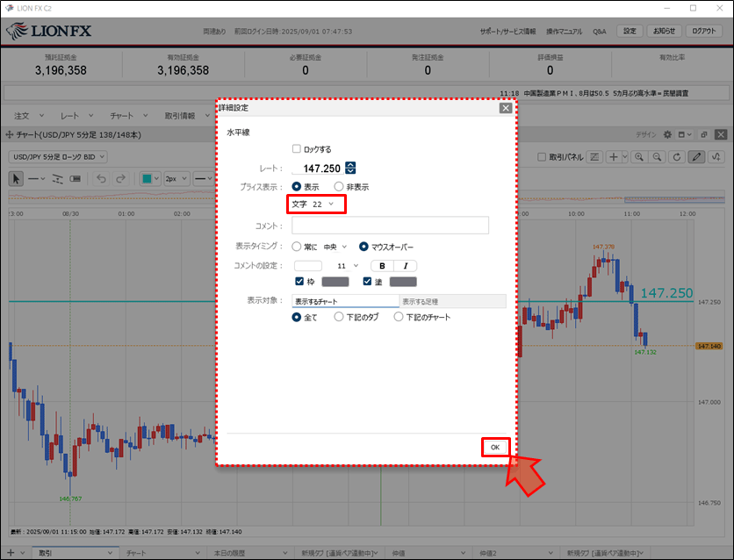The width and height of the screenshot is (734, 560).
Task: Open the comment font size 11 dropdown
Action: click(348, 266)
